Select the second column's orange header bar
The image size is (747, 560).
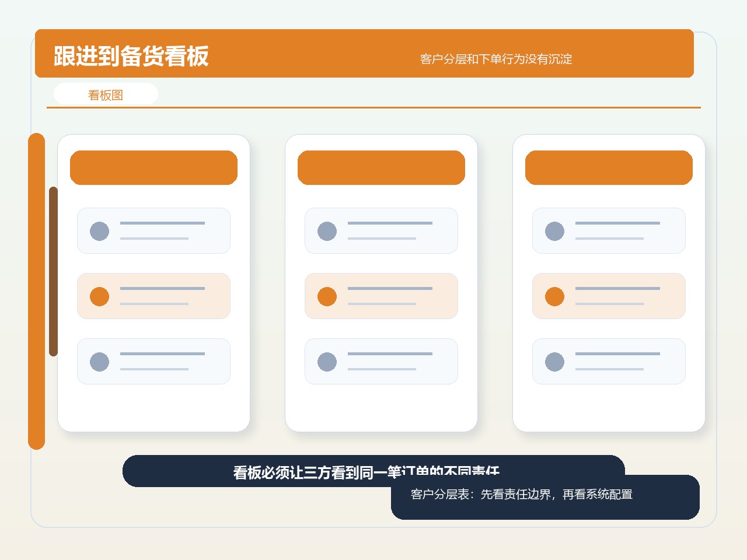point(381,167)
